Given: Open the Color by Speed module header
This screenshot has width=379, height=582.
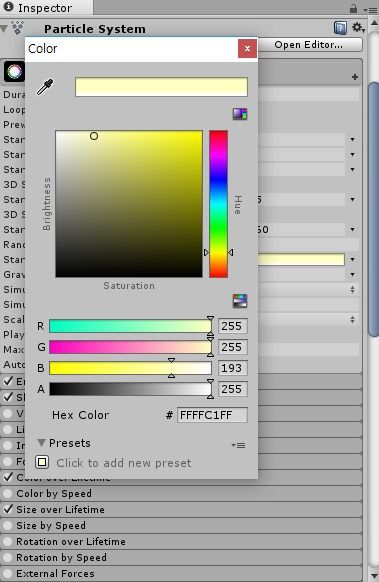Looking at the screenshot, I should (x=181, y=493).
